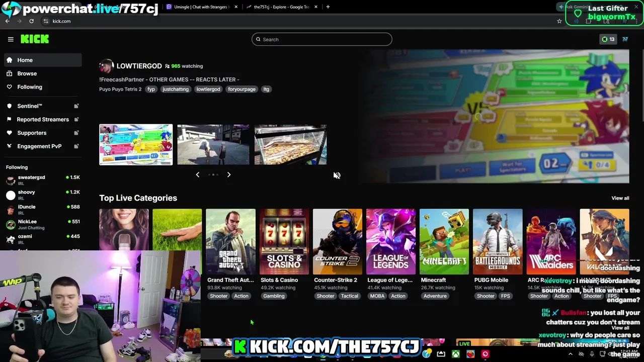The width and height of the screenshot is (644, 362).
Task: Select the foryourpage tag
Action: [x=242, y=89]
